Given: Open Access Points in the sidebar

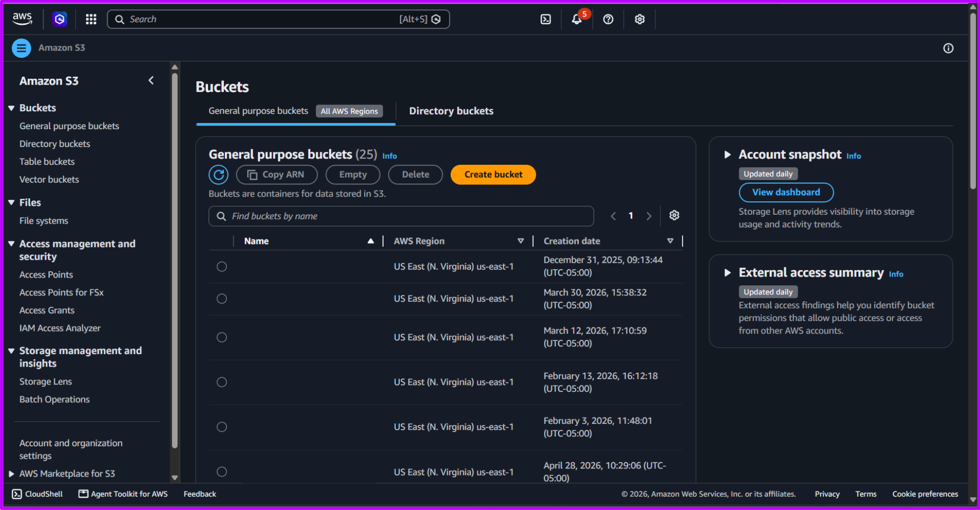Looking at the screenshot, I should 46,275.
